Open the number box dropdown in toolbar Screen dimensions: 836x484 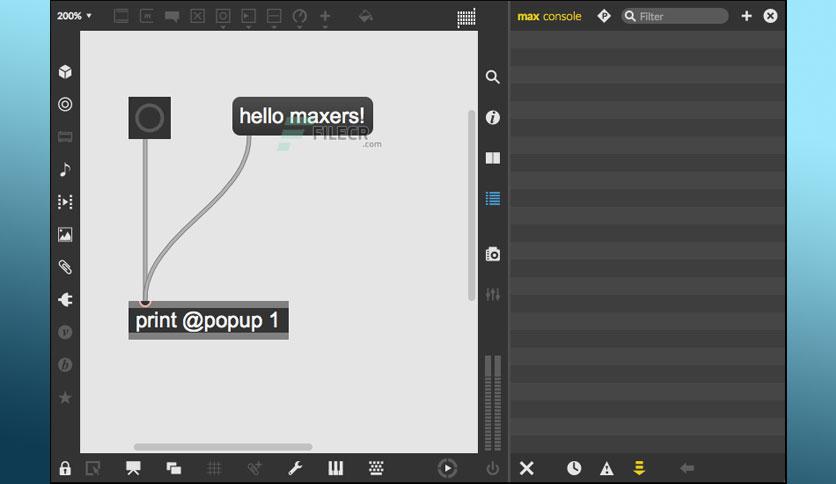click(x=248, y=17)
